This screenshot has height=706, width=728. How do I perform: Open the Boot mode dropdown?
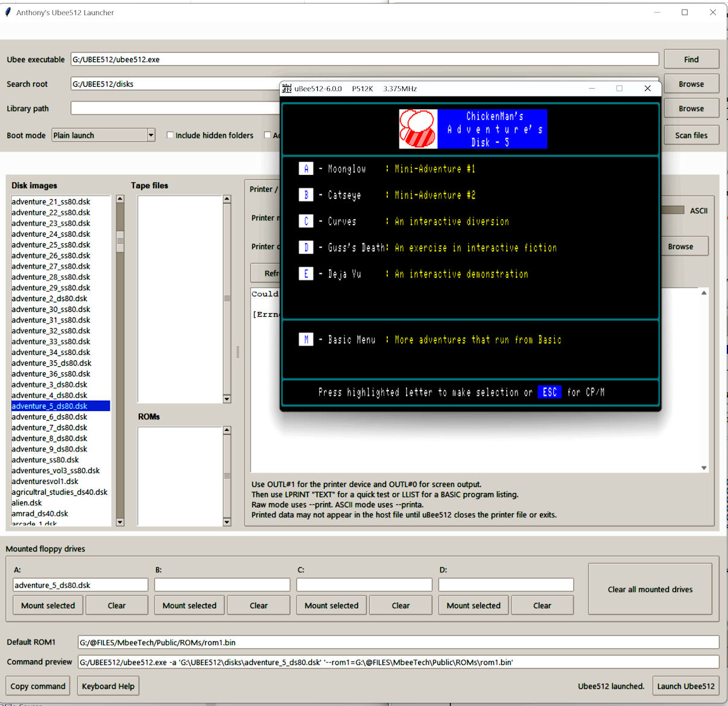(x=151, y=135)
